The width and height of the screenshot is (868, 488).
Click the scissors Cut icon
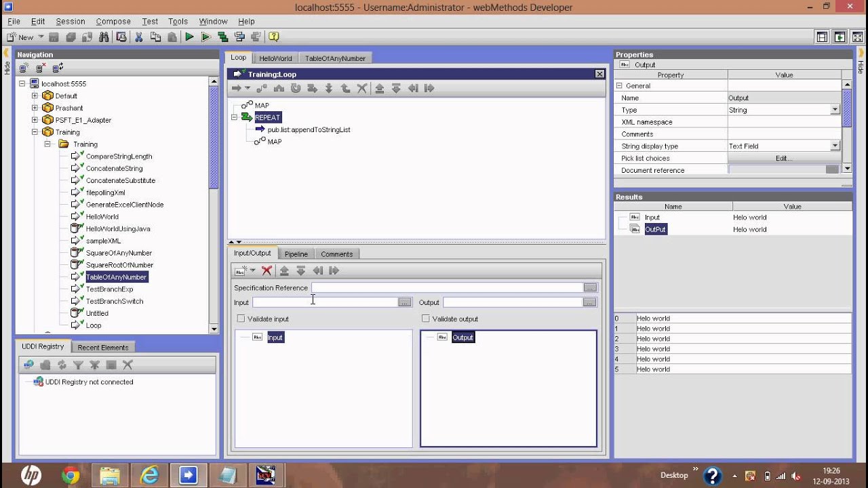click(x=138, y=37)
